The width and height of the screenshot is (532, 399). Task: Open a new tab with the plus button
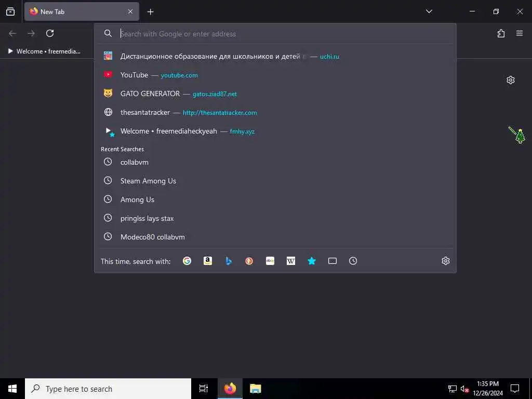(x=150, y=12)
